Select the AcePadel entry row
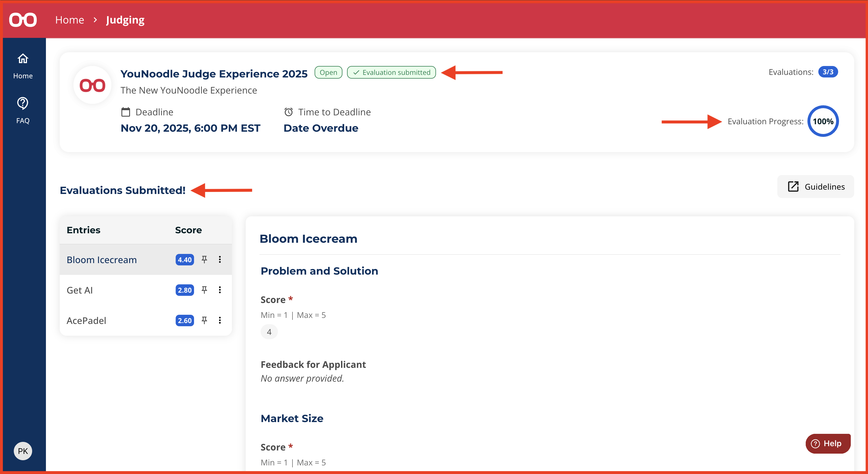 (86, 320)
